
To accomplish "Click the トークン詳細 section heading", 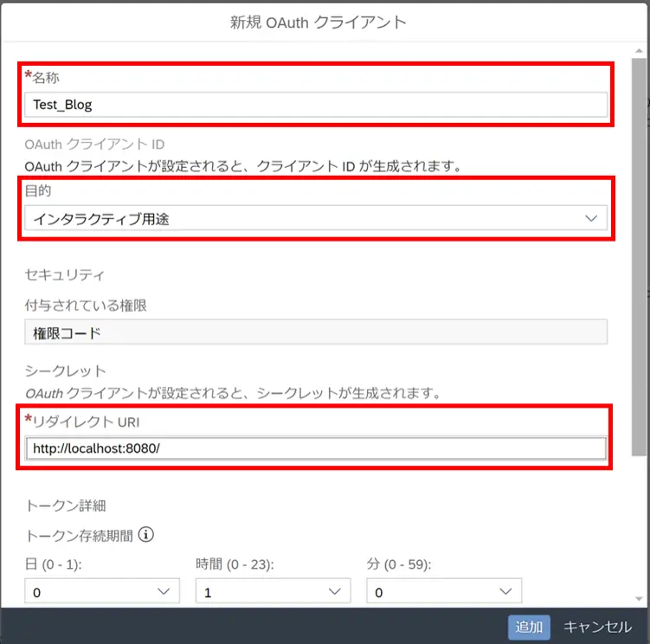I will tap(66, 506).
